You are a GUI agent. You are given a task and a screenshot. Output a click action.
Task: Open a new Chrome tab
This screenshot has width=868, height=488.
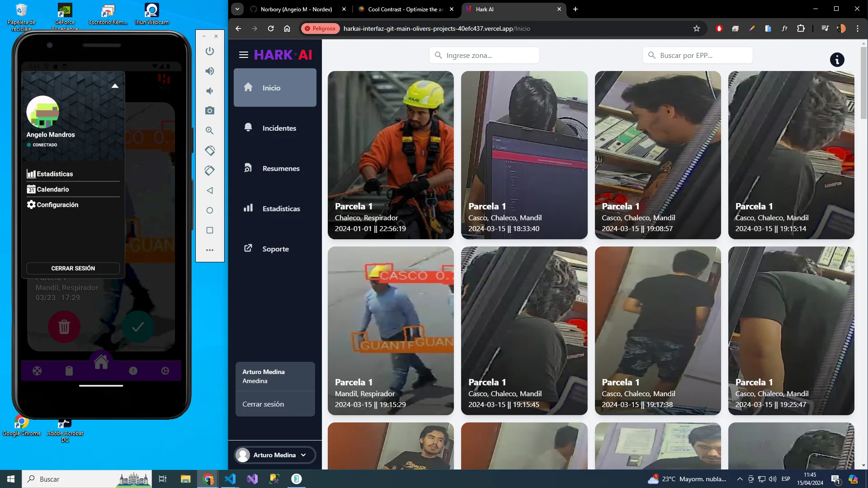tap(575, 9)
